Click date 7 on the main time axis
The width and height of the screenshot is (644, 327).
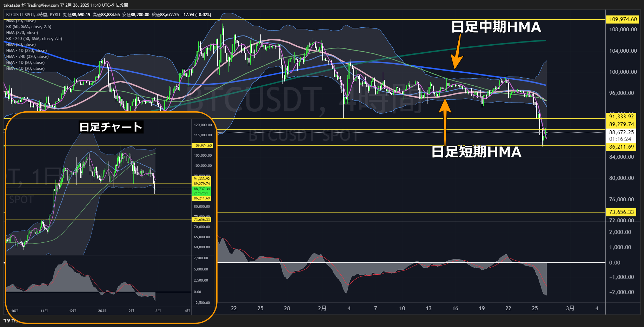coord(376,308)
